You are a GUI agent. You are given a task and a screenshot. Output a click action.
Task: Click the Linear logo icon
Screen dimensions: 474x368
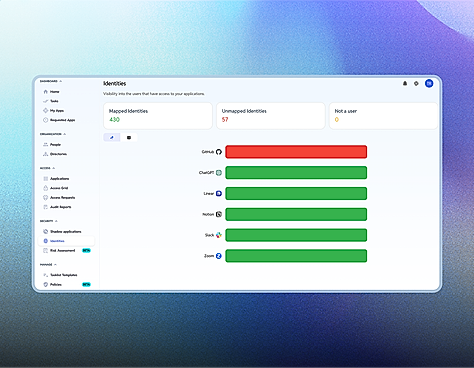click(219, 193)
